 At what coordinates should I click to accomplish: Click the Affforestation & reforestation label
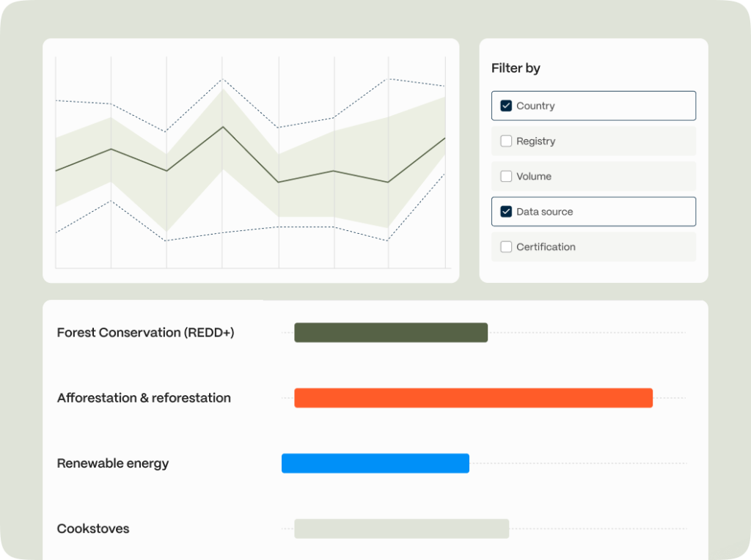click(144, 398)
